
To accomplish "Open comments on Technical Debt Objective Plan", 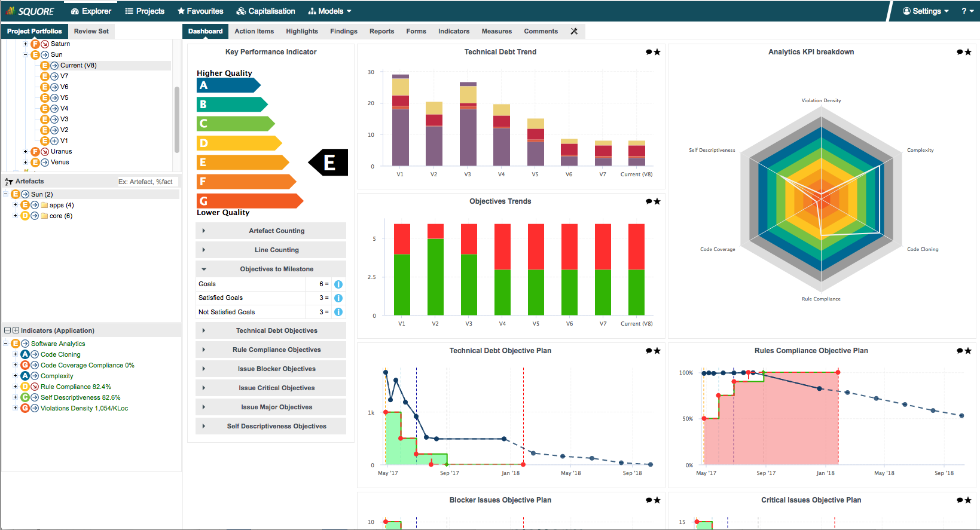I will (x=649, y=351).
